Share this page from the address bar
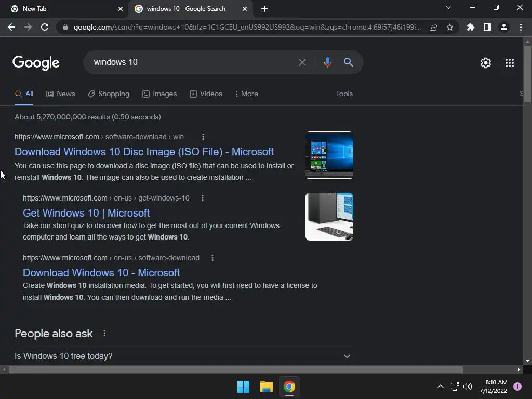Viewport: 532px width, 399px height. [433, 27]
